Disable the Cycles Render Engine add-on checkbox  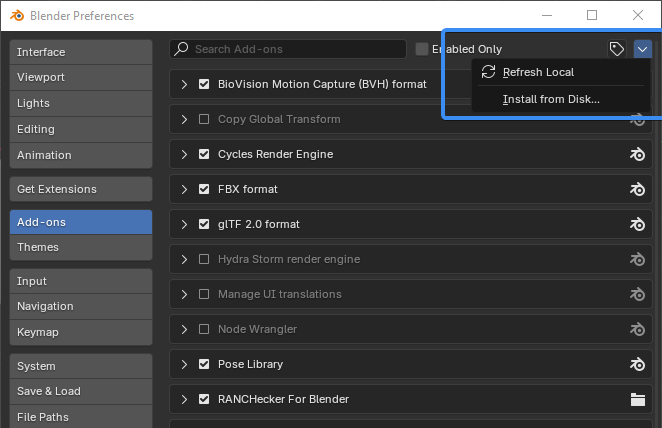[x=204, y=154]
